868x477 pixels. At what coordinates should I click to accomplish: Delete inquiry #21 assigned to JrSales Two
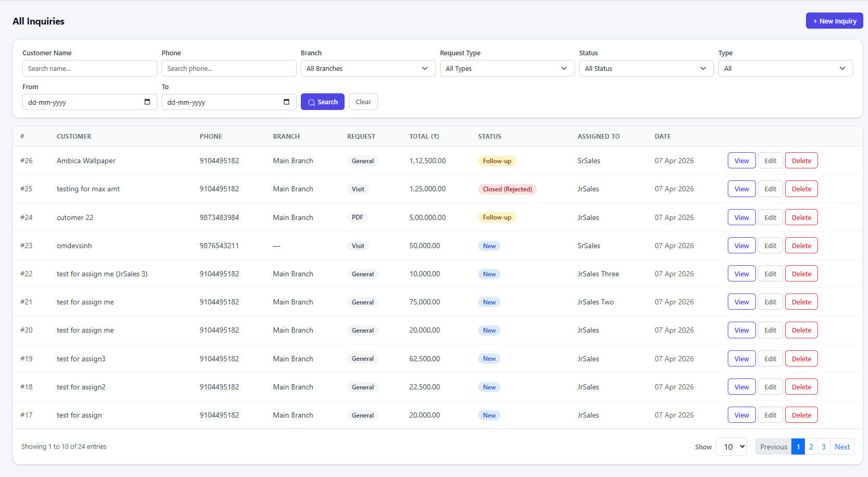coord(801,302)
